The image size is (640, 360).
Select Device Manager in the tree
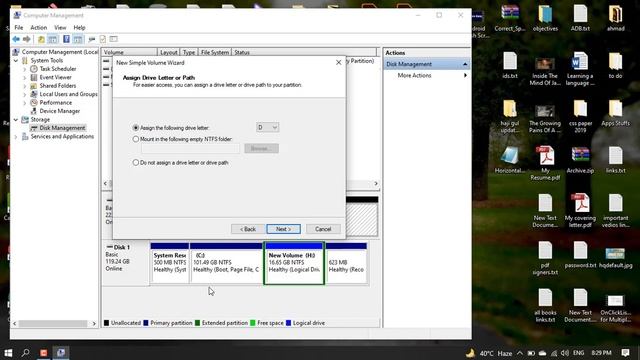60,111
